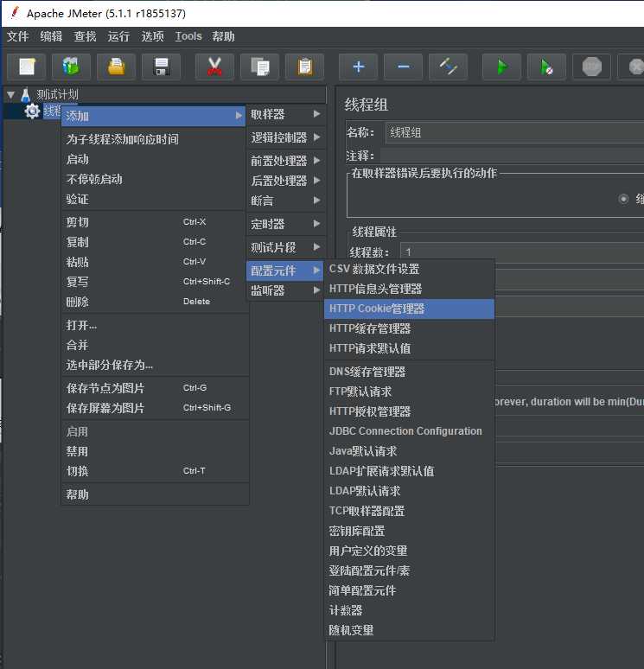This screenshot has width=644, height=669.
Task: Expand the 逻辑控制器 submenu
Action: pos(286,137)
